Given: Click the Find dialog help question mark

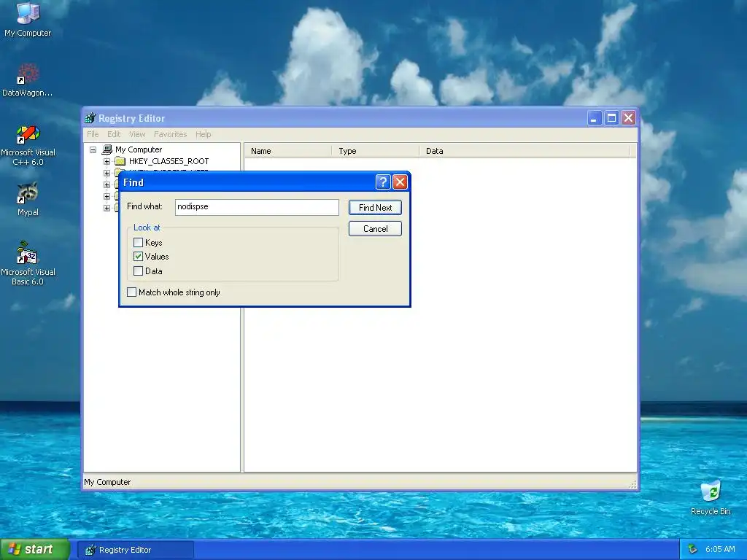Looking at the screenshot, I should click(382, 182).
